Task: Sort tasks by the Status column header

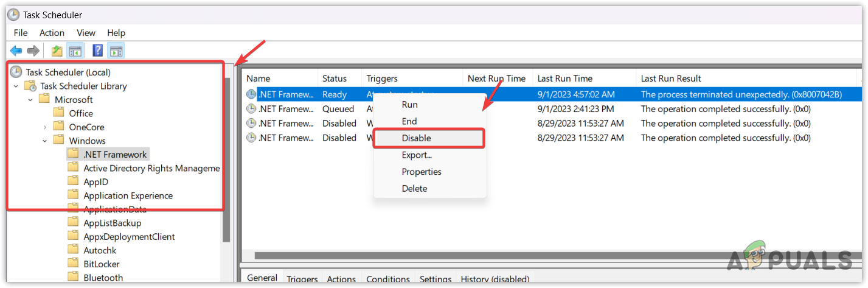Action: 340,79
